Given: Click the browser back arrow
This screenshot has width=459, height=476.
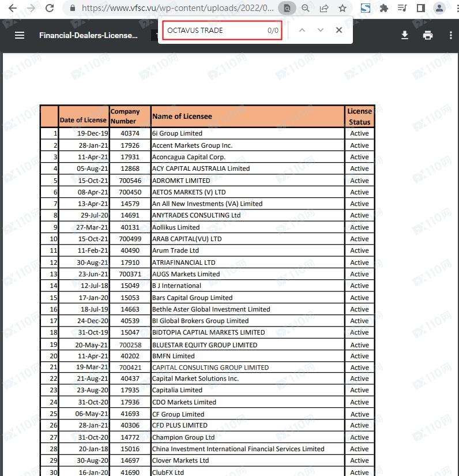Looking at the screenshot, I should (x=12, y=9).
